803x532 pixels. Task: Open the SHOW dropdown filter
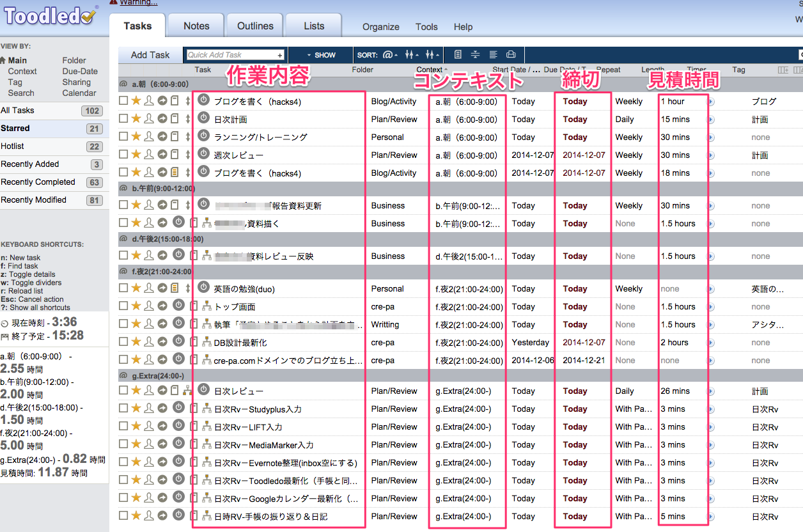coord(320,55)
